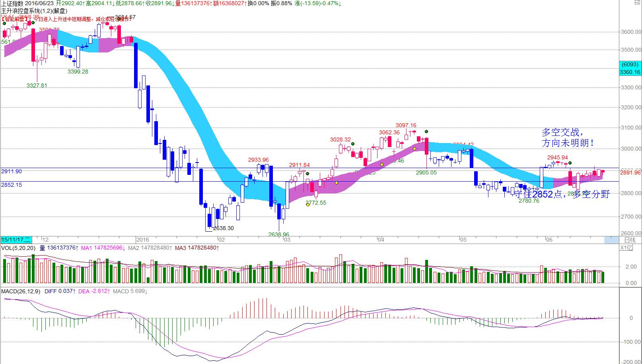Select the 多空交战 annotation text

tap(563, 132)
